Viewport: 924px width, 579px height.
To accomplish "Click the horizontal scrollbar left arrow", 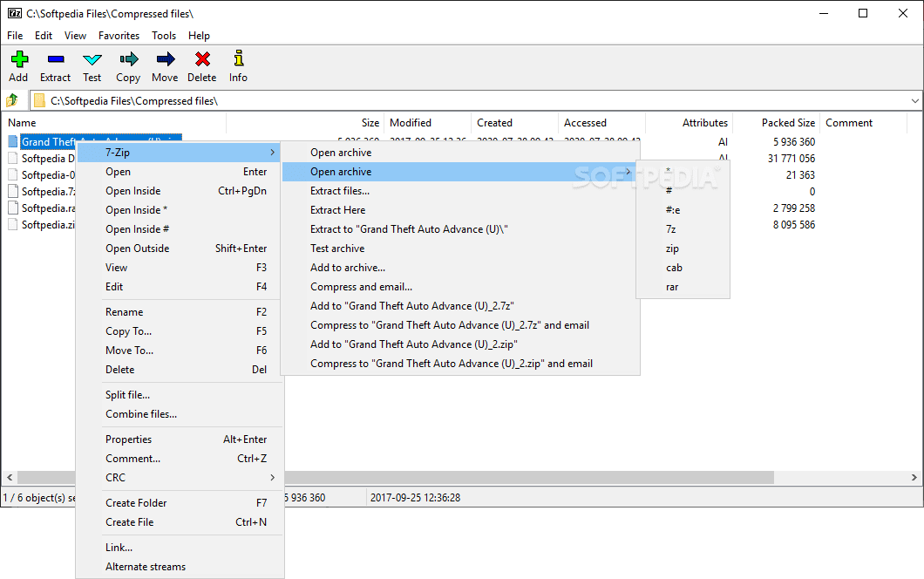I will point(10,478).
